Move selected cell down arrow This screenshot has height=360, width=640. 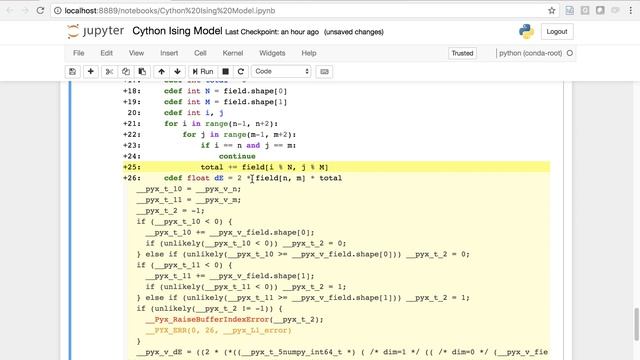pyautogui.click(x=178, y=71)
